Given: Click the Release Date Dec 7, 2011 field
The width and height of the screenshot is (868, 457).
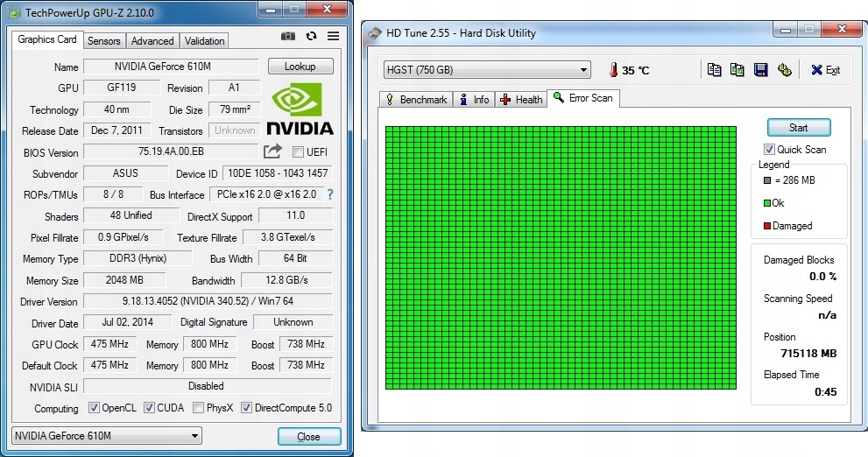Looking at the screenshot, I should tap(116, 130).
